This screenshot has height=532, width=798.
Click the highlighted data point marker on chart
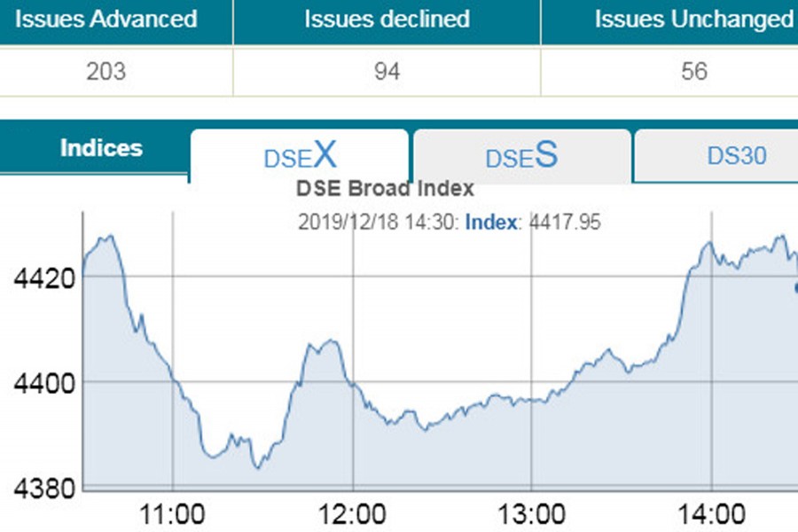point(795,287)
